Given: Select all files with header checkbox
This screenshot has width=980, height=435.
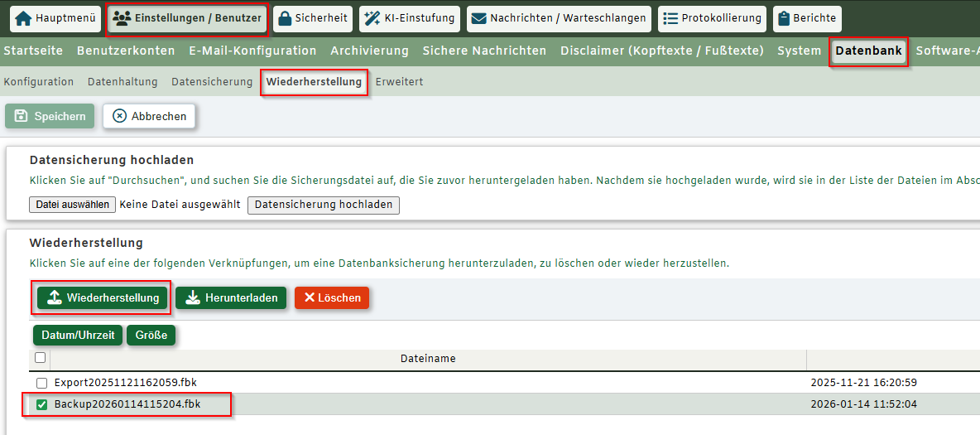Looking at the screenshot, I should [40, 358].
